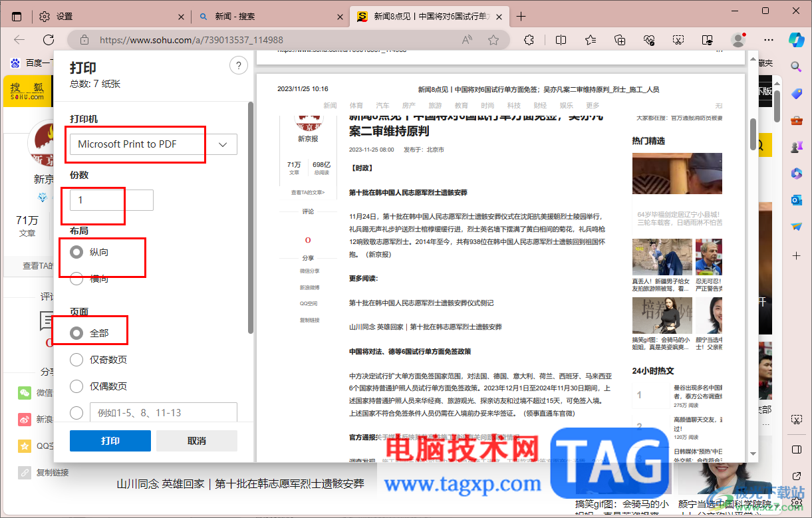Select 仅奇数页 page option
Image resolution: width=812 pixels, height=518 pixels.
[x=76, y=359]
